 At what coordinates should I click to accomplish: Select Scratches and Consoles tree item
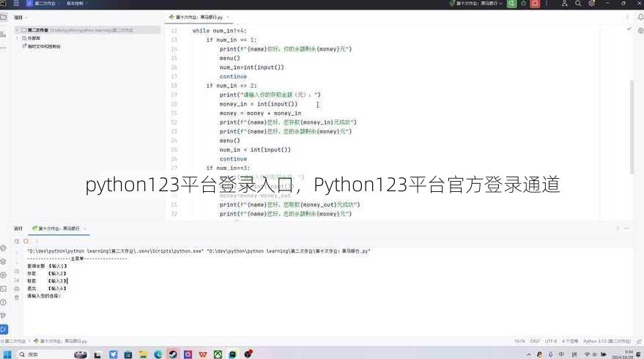[42, 46]
